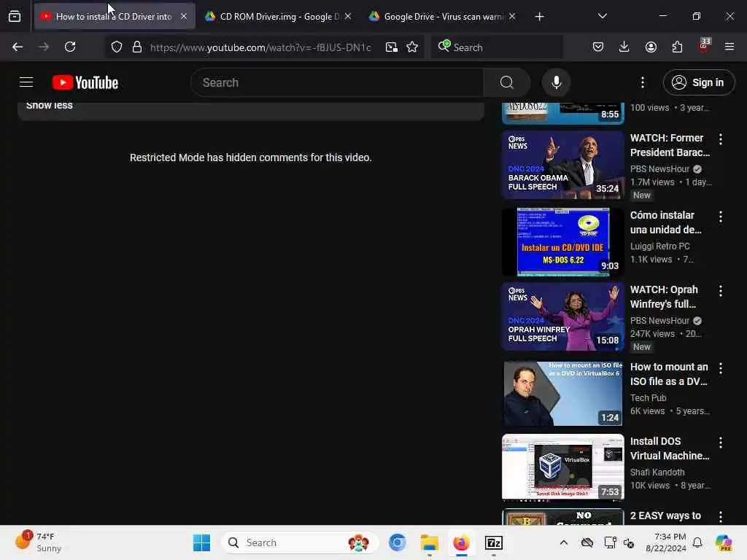The width and height of the screenshot is (747, 560).
Task: Open title Cómo instalar una unidad de...
Action: [666, 222]
